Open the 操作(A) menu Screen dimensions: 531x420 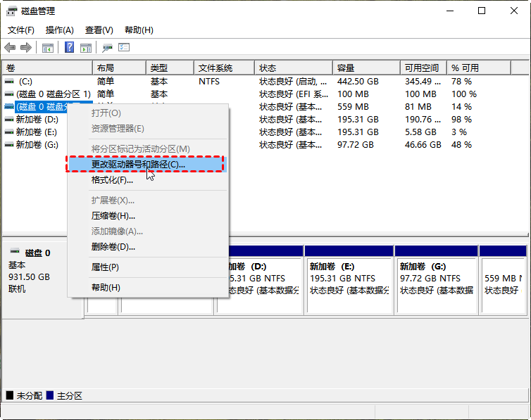[60, 30]
